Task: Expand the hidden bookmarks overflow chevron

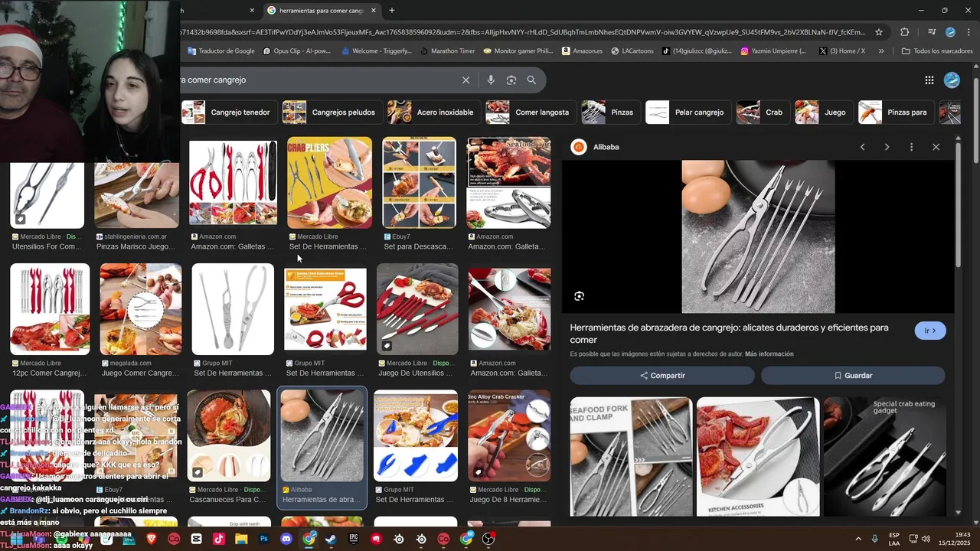Action: tap(881, 51)
